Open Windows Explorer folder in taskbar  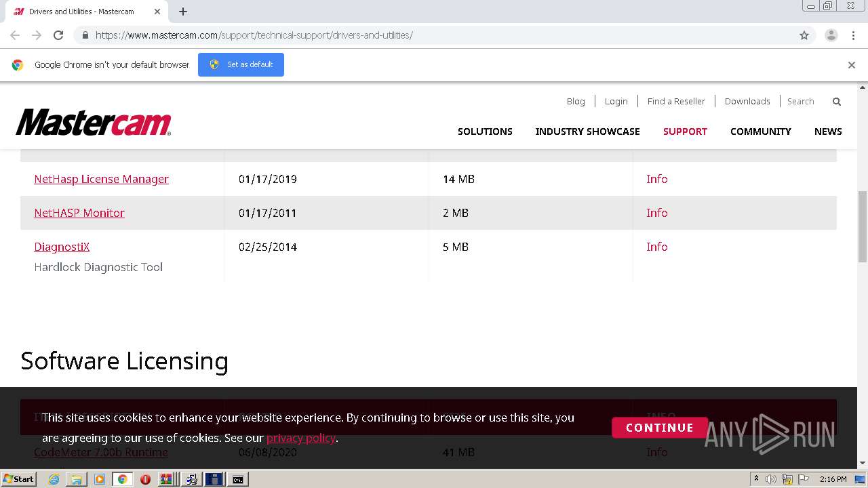[x=77, y=479]
